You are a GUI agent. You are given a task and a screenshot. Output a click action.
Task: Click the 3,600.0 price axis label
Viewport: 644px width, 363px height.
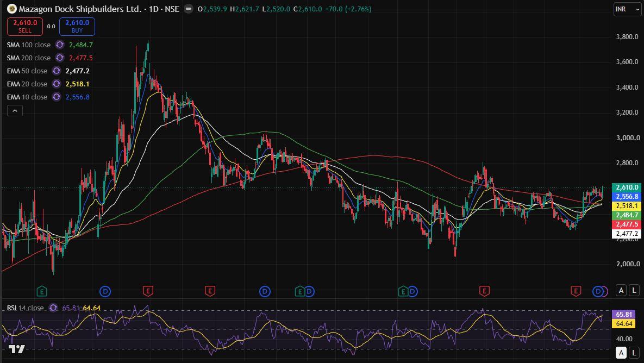[627, 62]
